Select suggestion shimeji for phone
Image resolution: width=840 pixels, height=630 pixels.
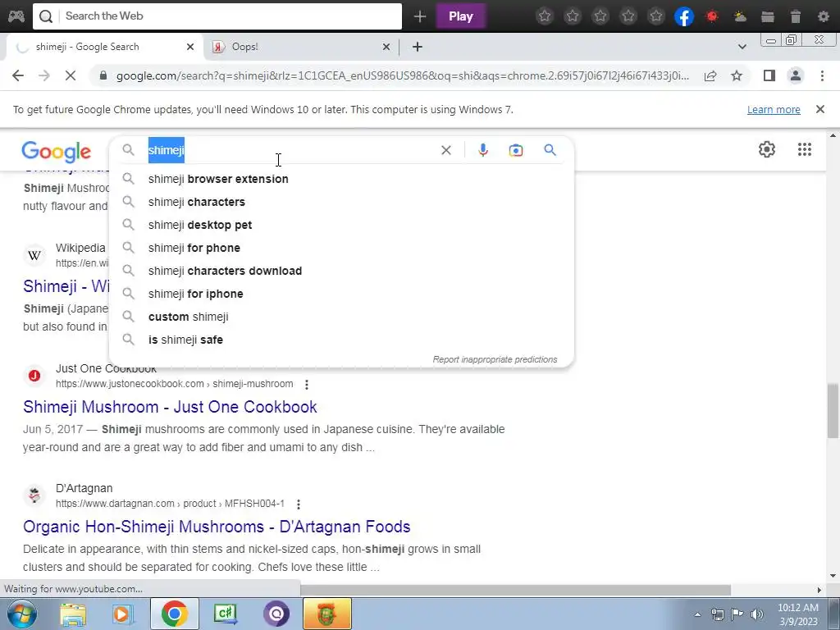coord(341,248)
